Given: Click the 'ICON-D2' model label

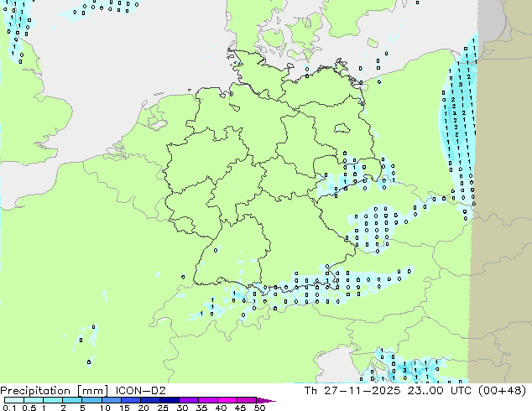Looking at the screenshot, I should coord(140,391).
